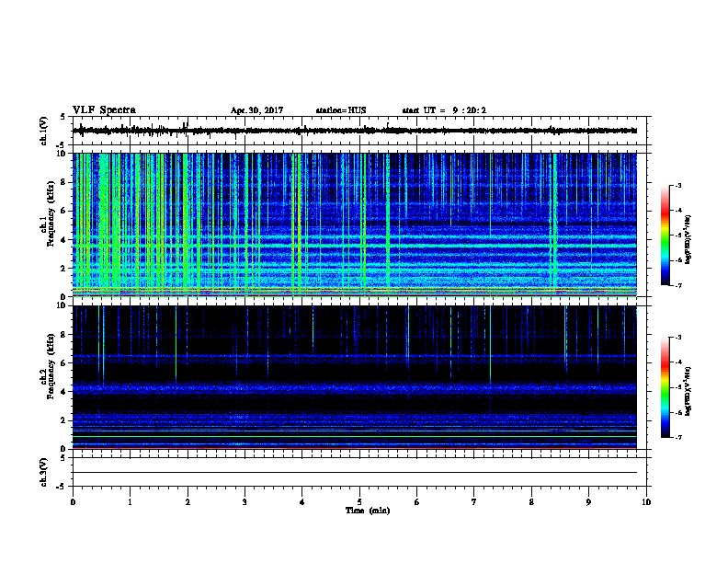Click the flat ch.3 voltage trace line
Image resolution: width=728 pixels, height=563 pixels.
(x=355, y=473)
